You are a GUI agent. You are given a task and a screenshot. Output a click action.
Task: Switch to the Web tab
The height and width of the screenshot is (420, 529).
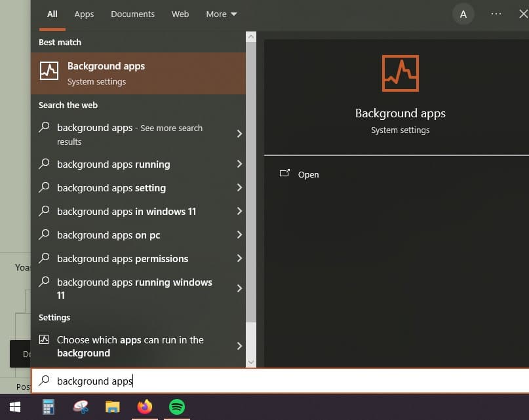coord(180,14)
